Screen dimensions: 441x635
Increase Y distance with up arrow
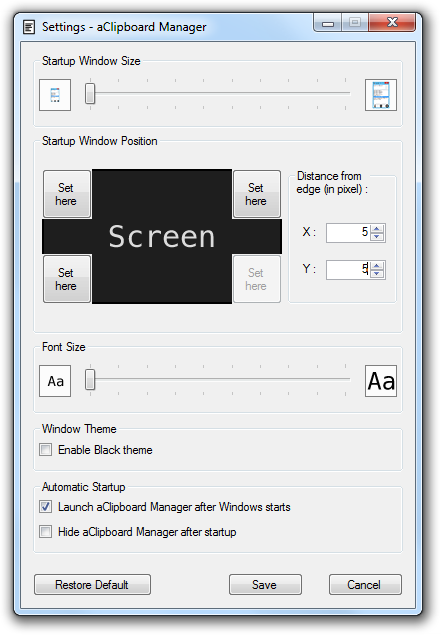pyautogui.click(x=377, y=265)
